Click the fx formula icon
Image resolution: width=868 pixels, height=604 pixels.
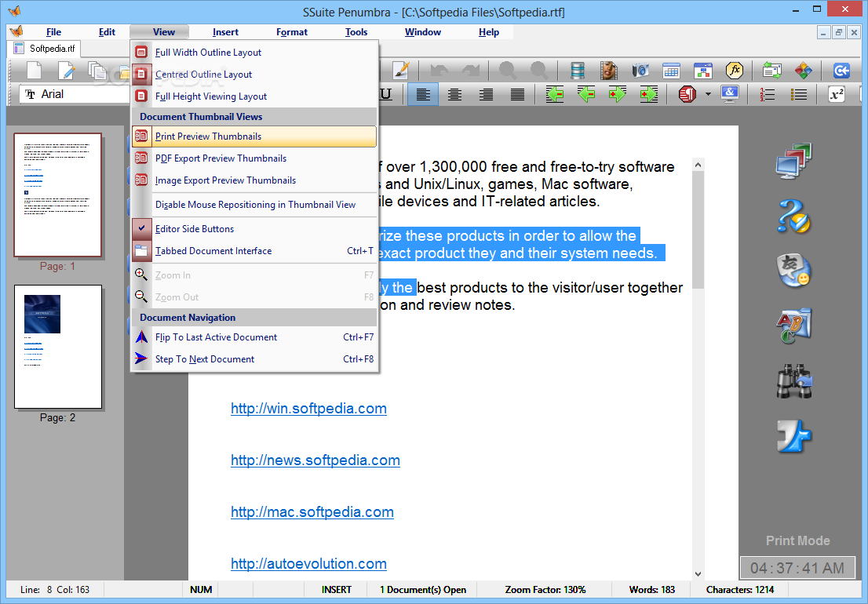735,71
